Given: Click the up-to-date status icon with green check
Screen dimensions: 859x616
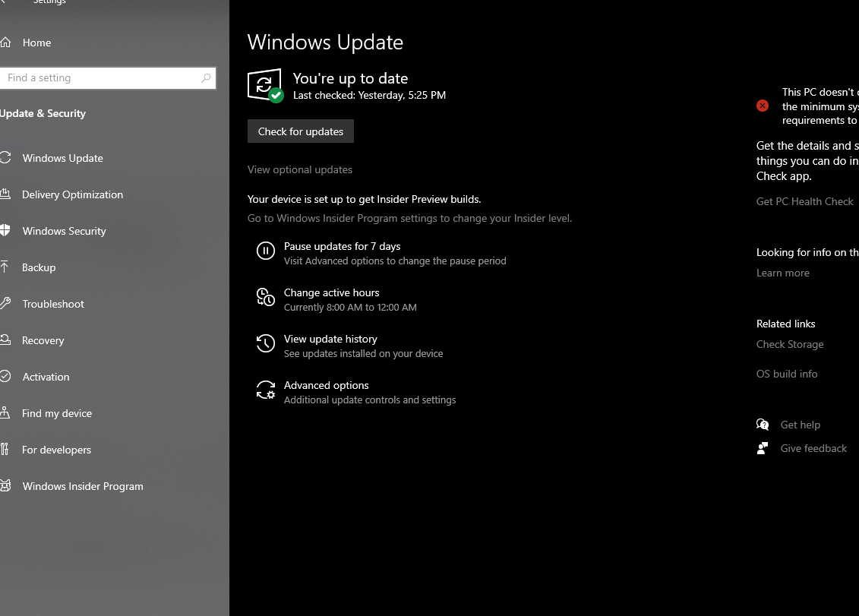Looking at the screenshot, I should 266,85.
